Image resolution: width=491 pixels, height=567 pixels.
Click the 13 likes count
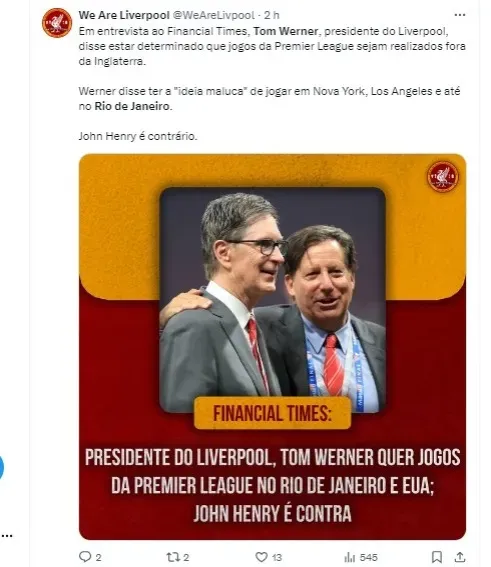277,557
